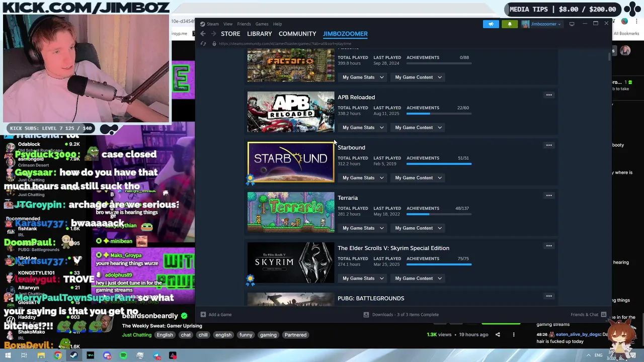Click the Downloads icon in the Steam footer
Screen dimensions: 644x362
pyautogui.click(x=366, y=315)
